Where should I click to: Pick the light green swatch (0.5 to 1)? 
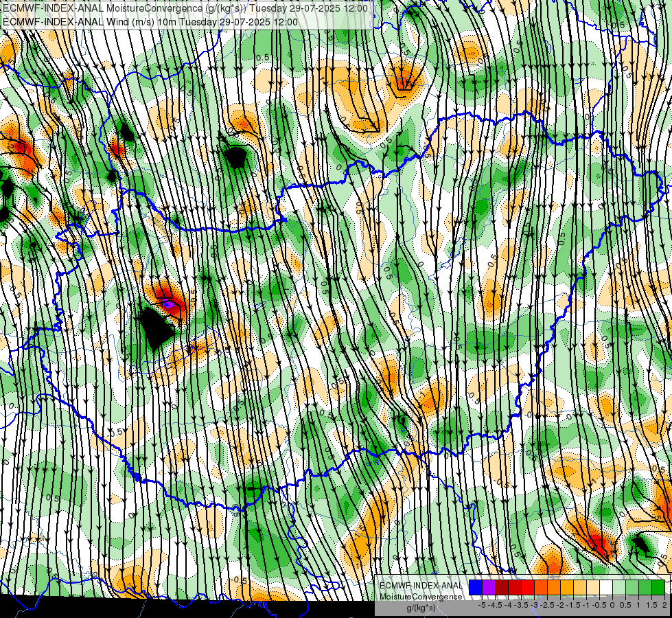coord(632,587)
